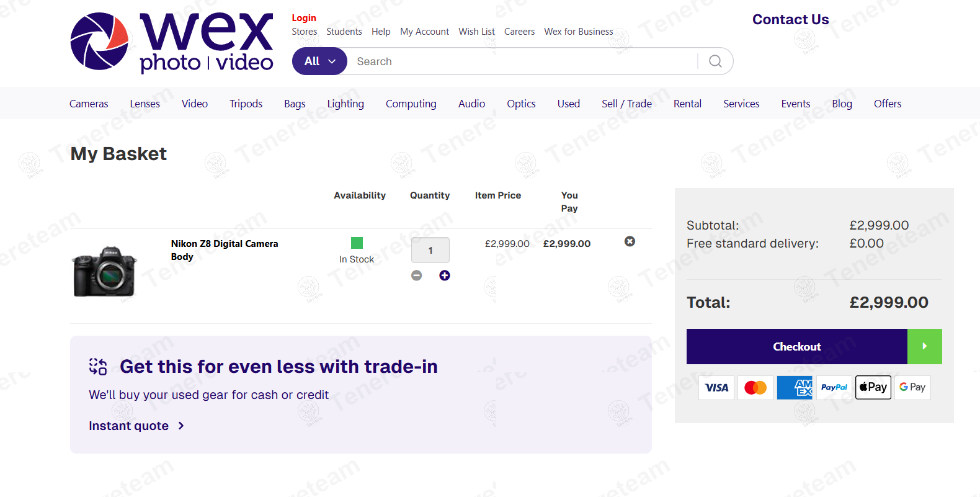
Task: Click the Free standard delivery £0.00 value
Action: [x=866, y=243]
